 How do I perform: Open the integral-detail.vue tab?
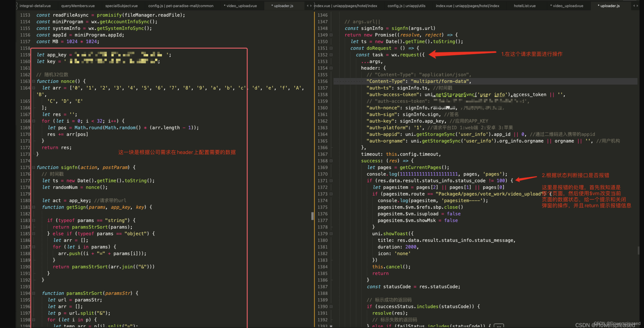pyautogui.click(x=35, y=6)
